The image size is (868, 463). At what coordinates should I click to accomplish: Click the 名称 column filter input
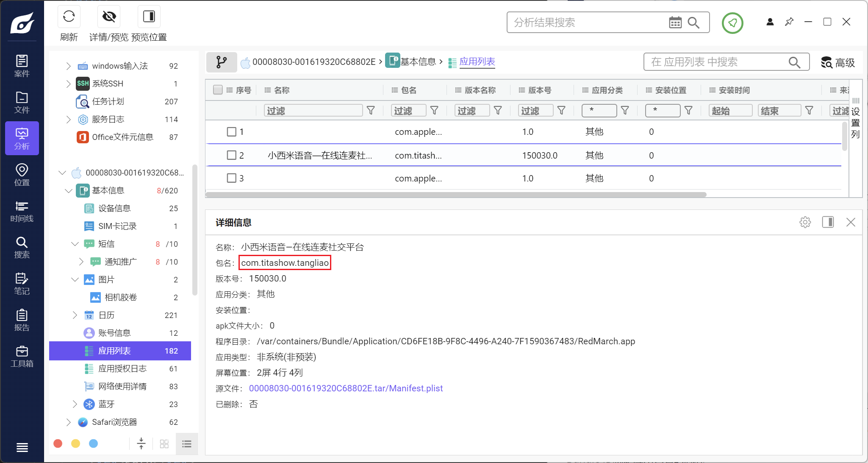(x=313, y=111)
